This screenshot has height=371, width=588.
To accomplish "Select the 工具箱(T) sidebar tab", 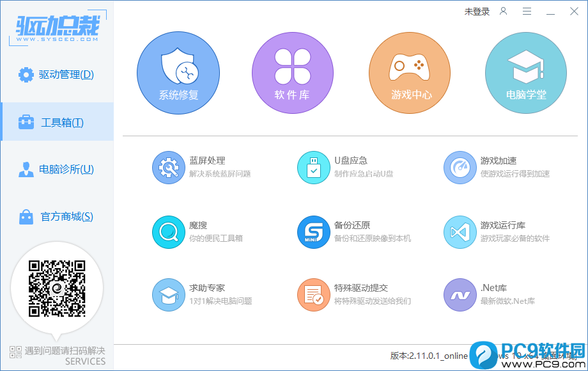I will (57, 122).
